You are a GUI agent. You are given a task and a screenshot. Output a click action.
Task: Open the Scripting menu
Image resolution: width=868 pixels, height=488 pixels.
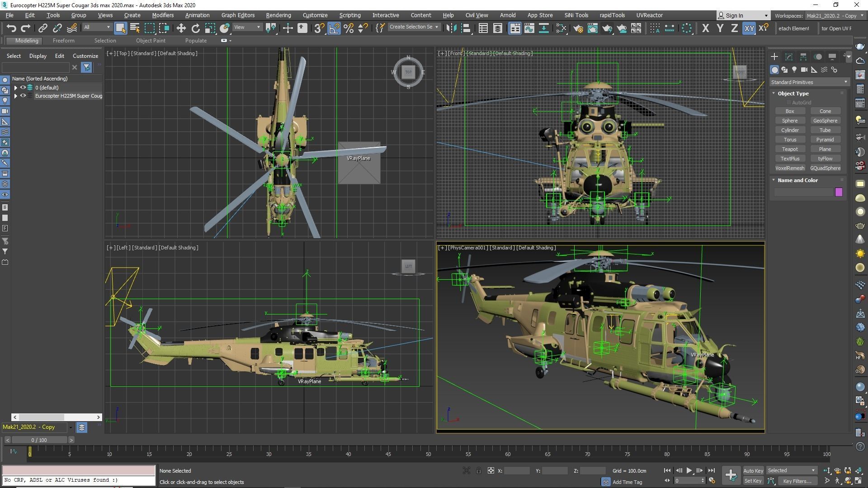[x=350, y=15]
